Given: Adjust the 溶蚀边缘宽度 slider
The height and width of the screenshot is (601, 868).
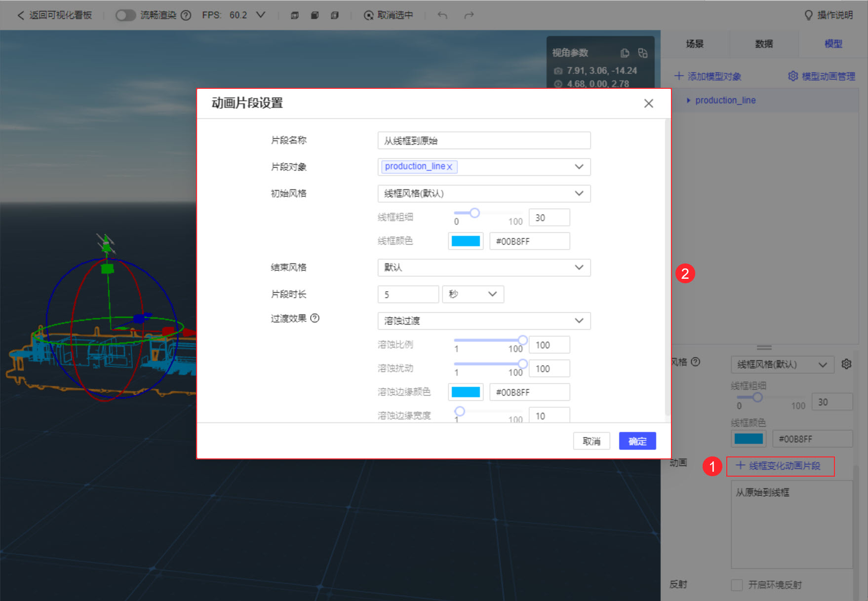Looking at the screenshot, I should 460,411.
